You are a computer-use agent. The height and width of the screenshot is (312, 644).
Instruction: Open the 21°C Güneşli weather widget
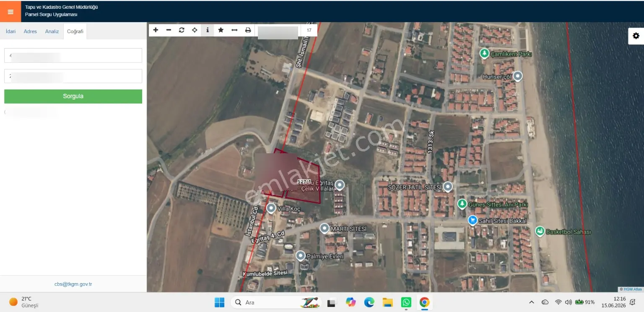(x=24, y=302)
